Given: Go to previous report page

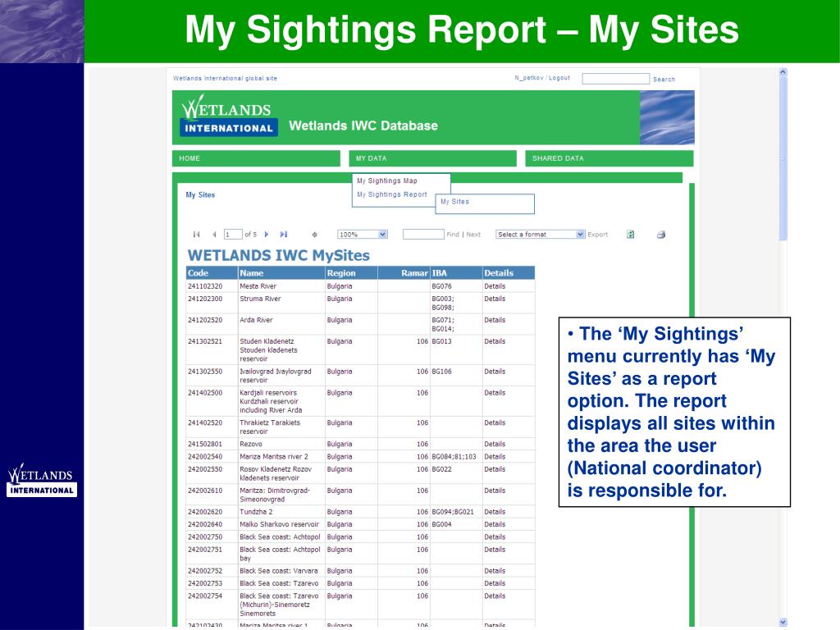Looking at the screenshot, I should pos(214,234).
